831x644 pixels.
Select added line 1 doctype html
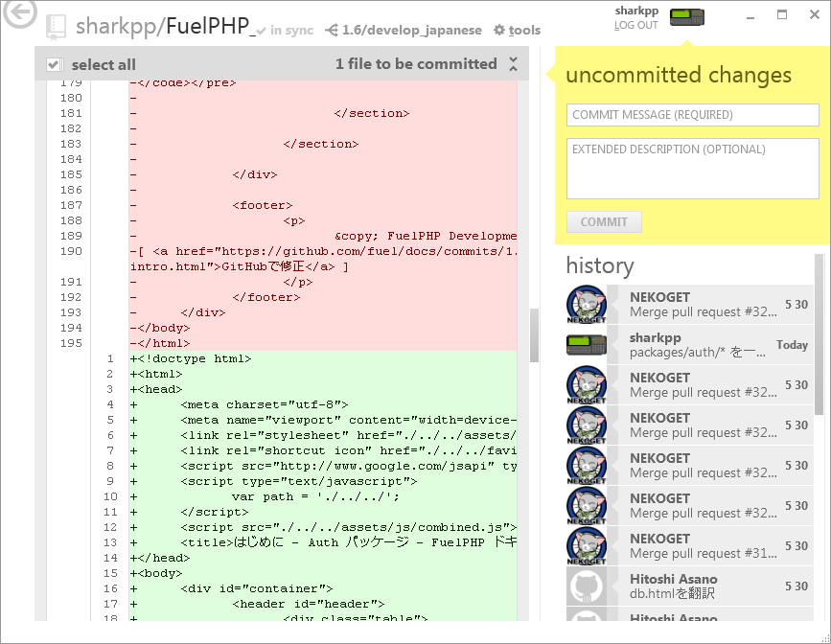click(323, 358)
